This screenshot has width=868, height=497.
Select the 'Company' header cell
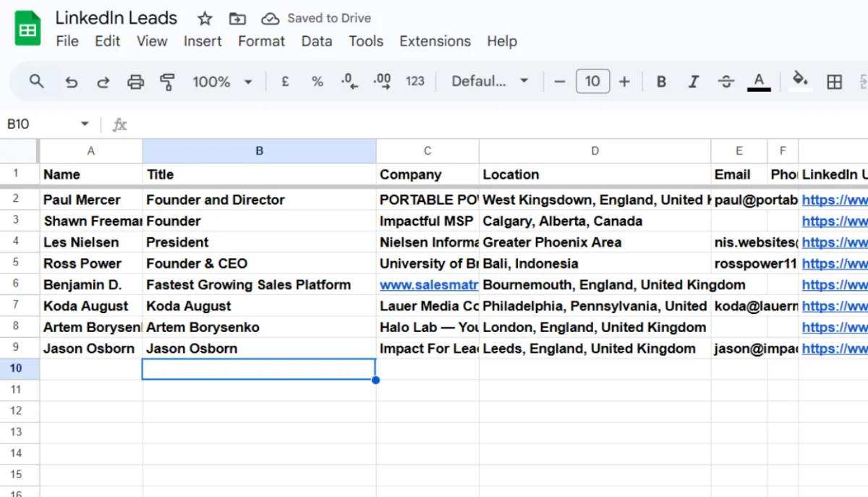pos(427,174)
